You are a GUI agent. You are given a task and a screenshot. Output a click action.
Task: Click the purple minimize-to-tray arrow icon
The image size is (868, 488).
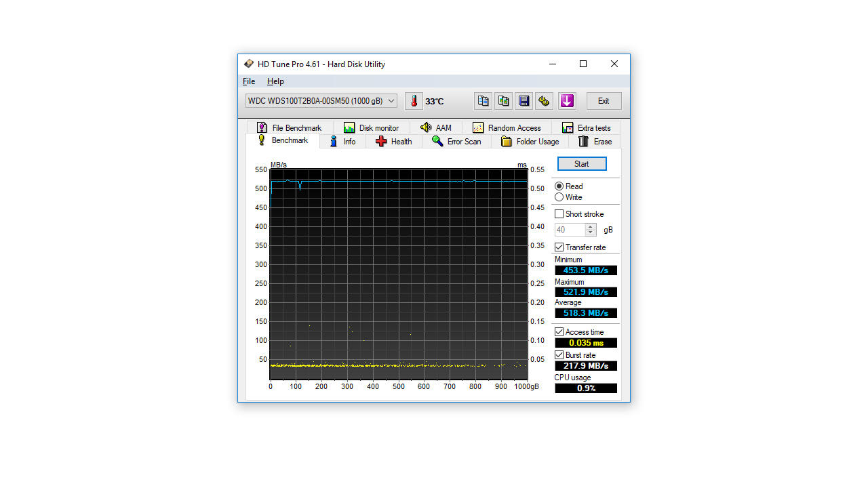tap(567, 101)
